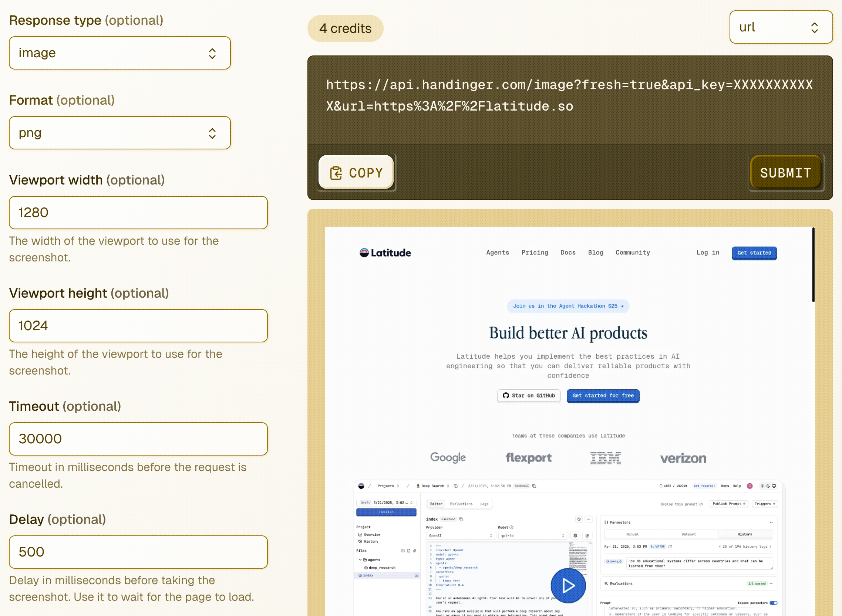Submit the API request
This screenshot has width=842, height=616.
tap(786, 173)
